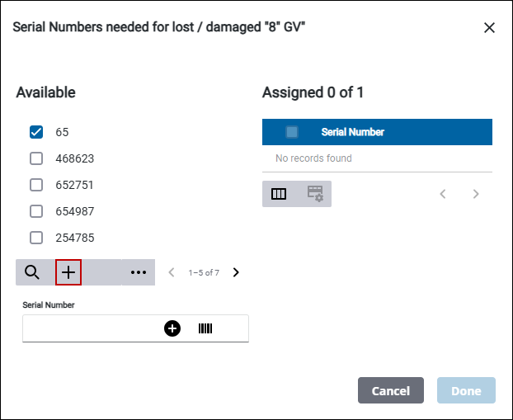Image resolution: width=513 pixels, height=420 pixels.
Task: Open the column chooser icon under Assigned
Action: pyautogui.click(x=279, y=194)
